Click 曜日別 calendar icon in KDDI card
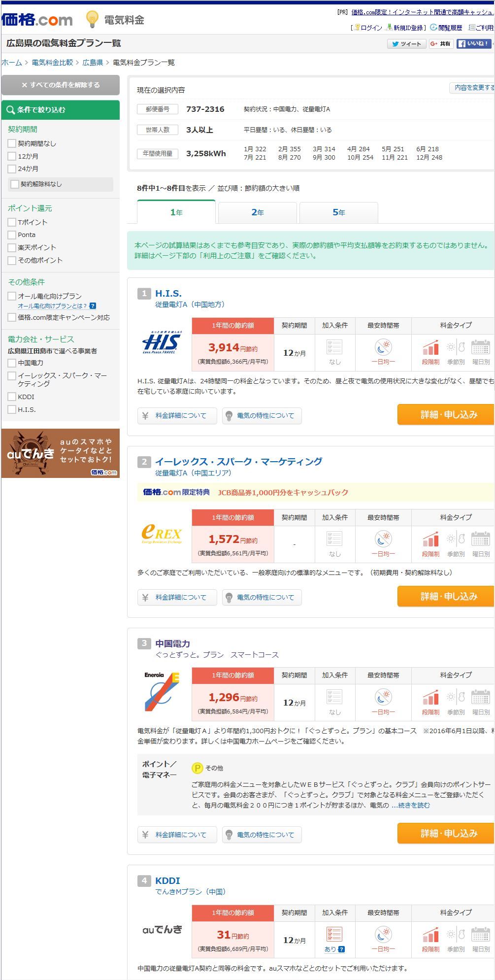 tap(481, 935)
